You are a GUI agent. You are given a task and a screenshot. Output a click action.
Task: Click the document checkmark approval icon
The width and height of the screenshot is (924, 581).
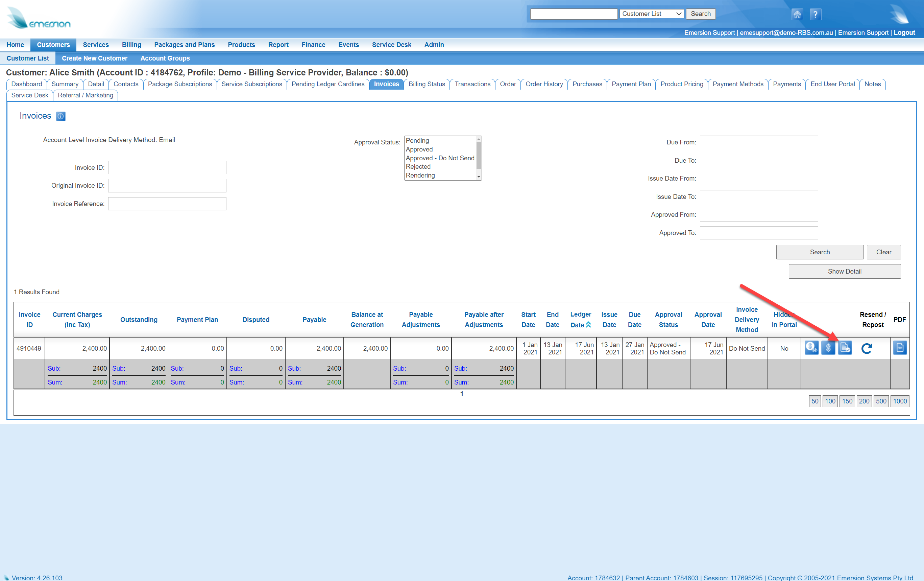(845, 348)
